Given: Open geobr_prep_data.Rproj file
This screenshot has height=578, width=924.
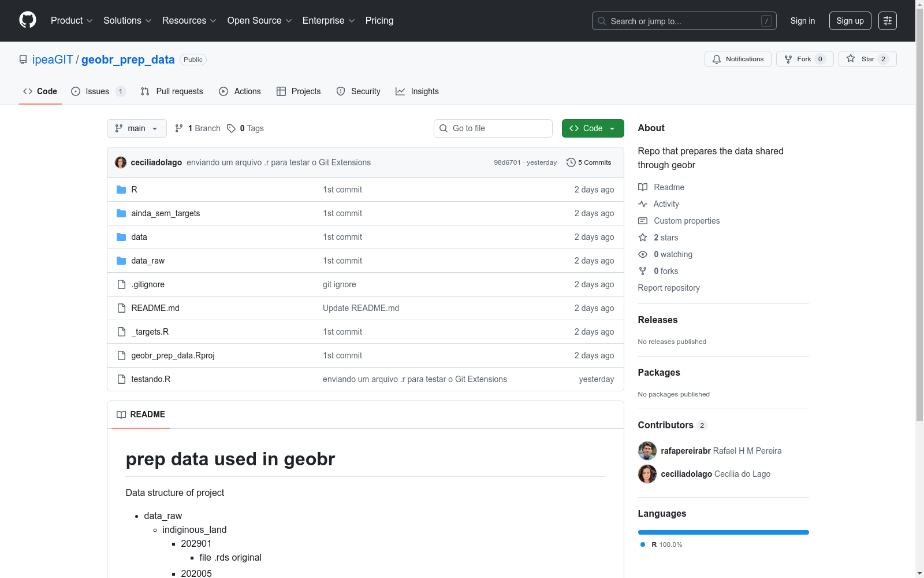Looking at the screenshot, I should 173,355.
